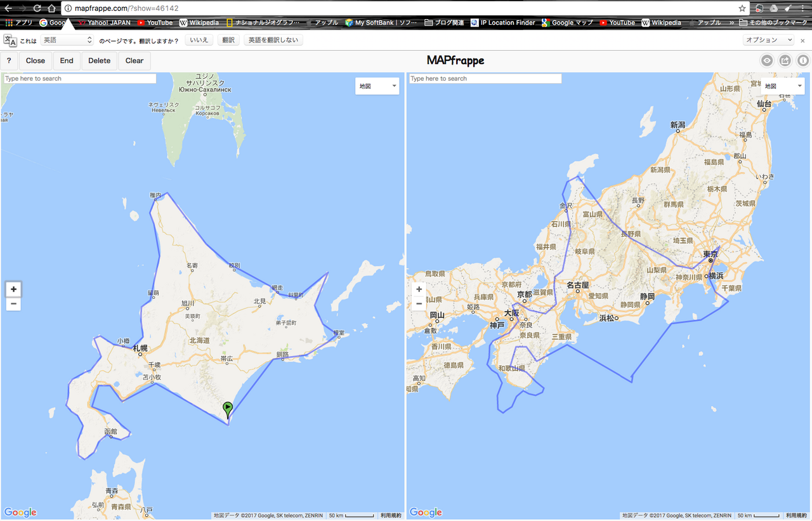This screenshot has height=521, width=812.
Task: Click the 金沢 label on the right map
Action: click(566, 206)
